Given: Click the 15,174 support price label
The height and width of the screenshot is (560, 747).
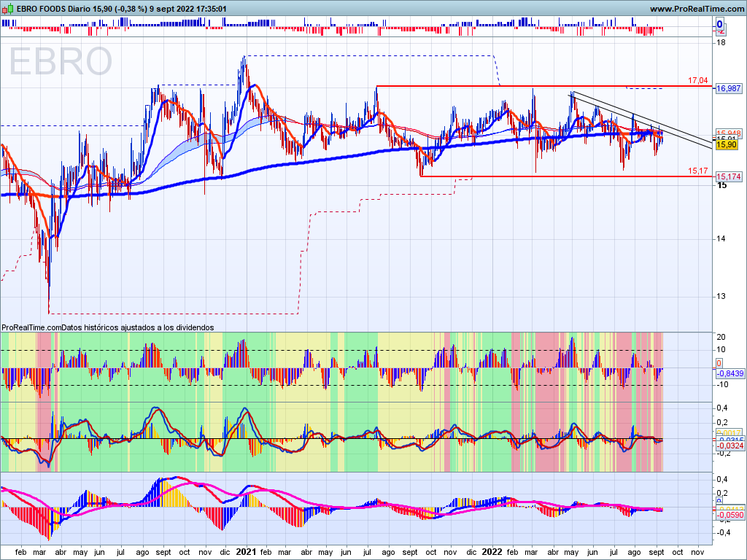Looking at the screenshot, I should [729, 176].
